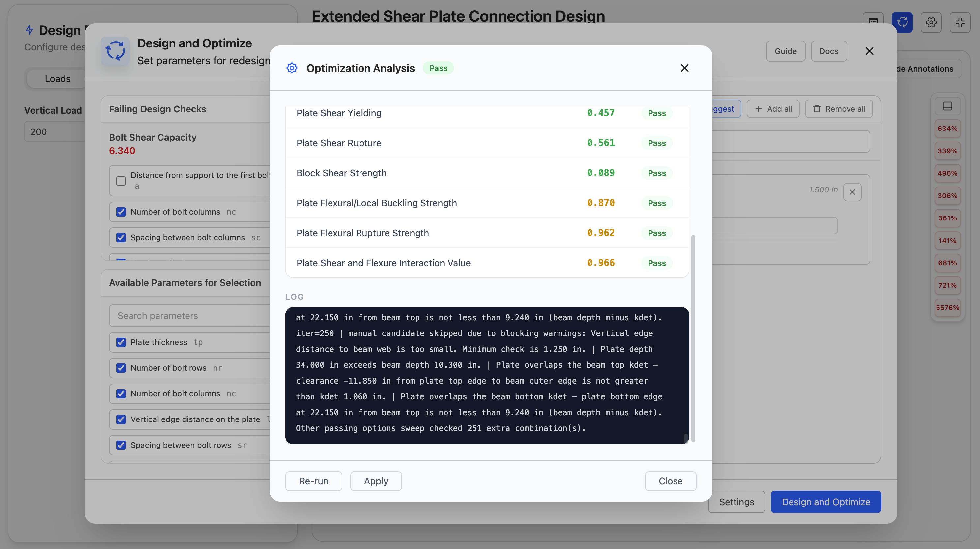Click the 0.089 Block Shear ratio
The height and width of the screenshot is (549, 980).
(x=601, y=173)
